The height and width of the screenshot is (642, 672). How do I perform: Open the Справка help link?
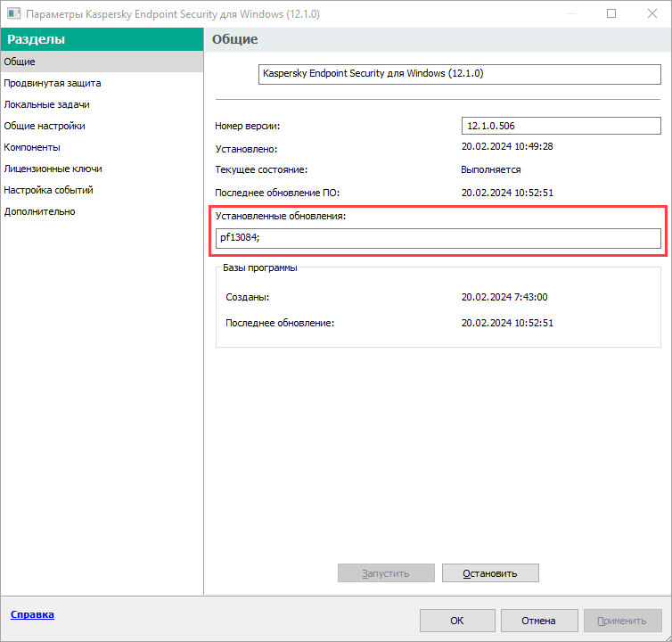32,614
